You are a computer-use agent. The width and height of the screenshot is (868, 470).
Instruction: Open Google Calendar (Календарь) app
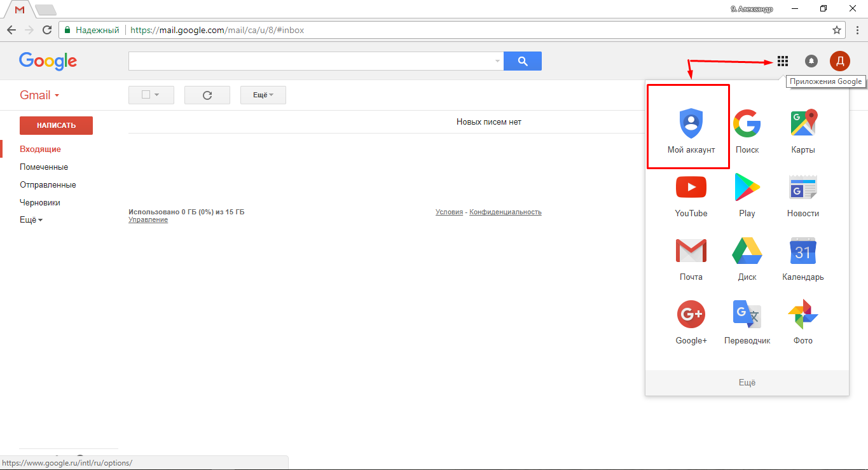click(803, 258)
